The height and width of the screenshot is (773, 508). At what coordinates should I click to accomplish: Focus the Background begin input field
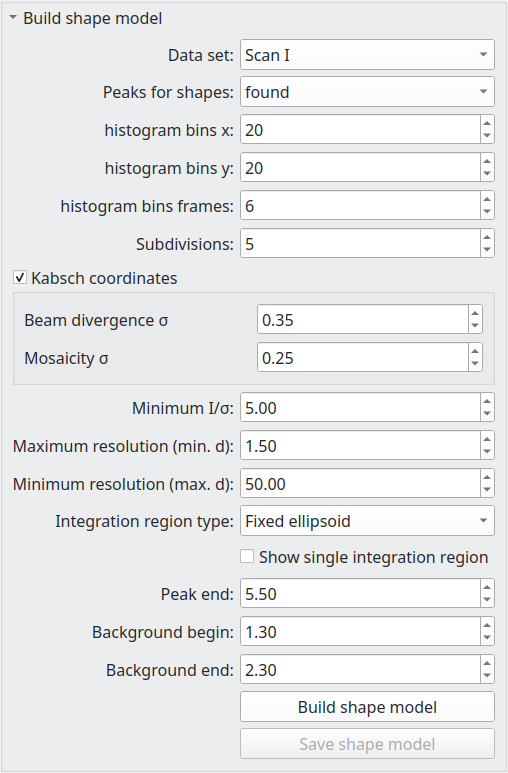pos(360,632)
